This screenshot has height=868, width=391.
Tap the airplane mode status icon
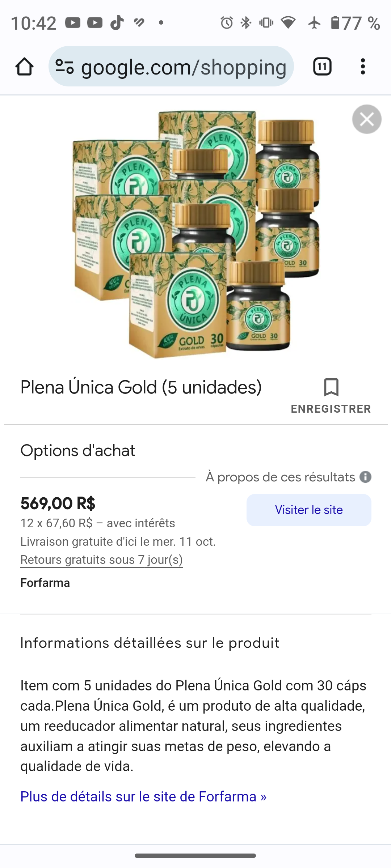[314, 23]
